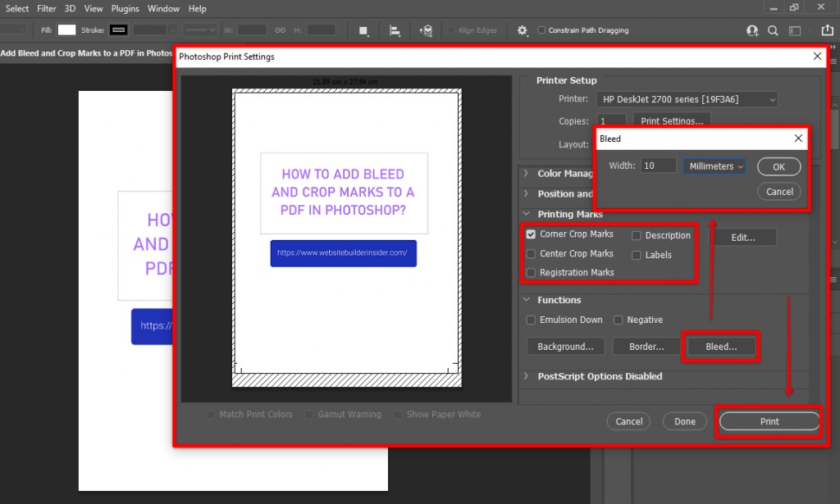The image size is (840, 504).
Task: Open the workspace switcher icon
Action: (797, 30)
